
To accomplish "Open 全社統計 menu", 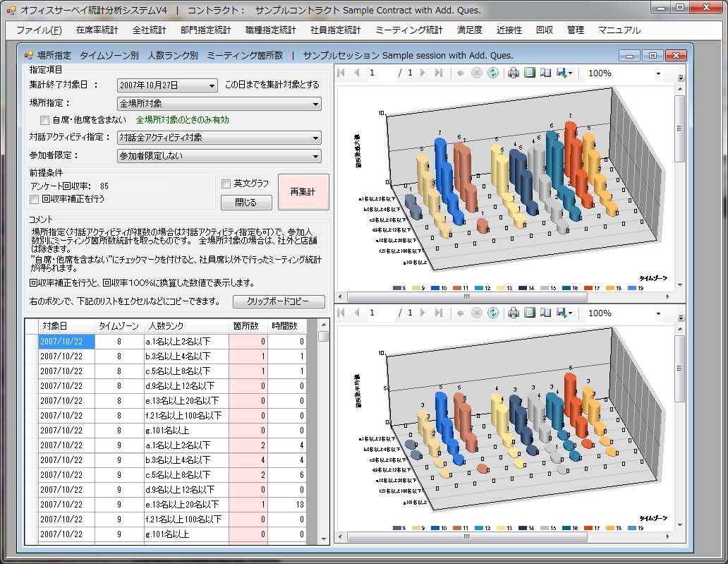I will (x=149, y=30).
